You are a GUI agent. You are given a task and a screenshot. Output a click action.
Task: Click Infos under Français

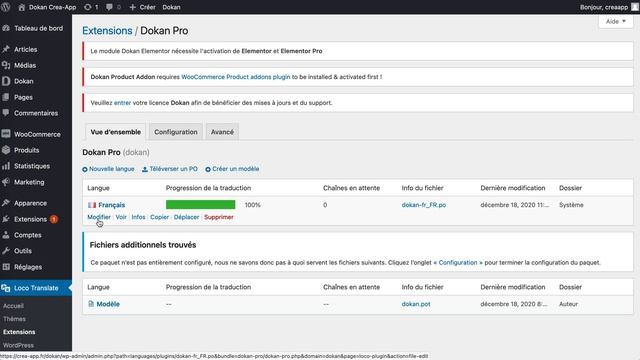coord(138,217)
